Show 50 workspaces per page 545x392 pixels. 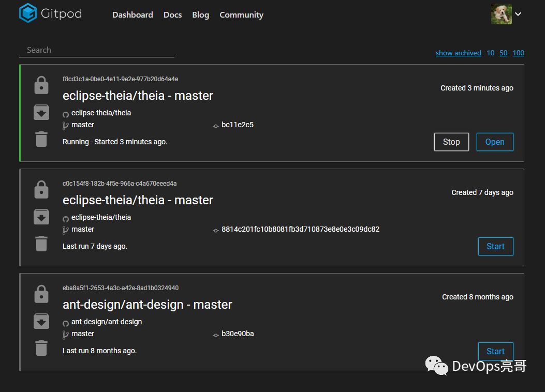coord(503,53)
